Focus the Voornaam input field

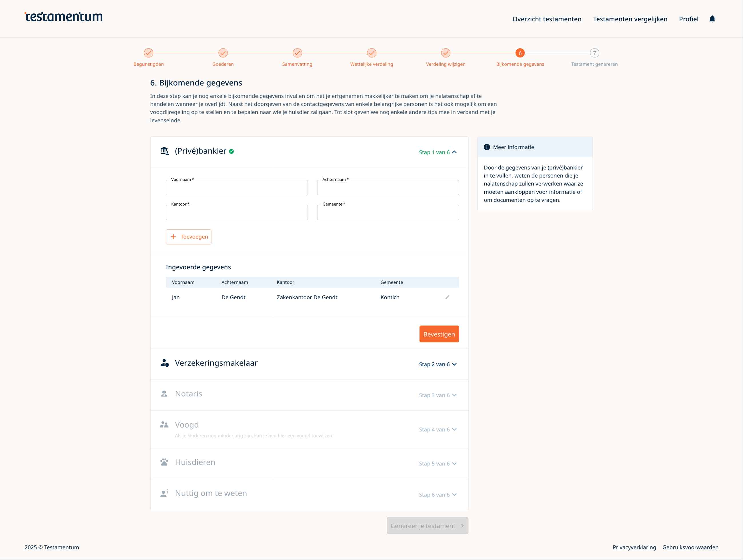click(x=236, y=188)
